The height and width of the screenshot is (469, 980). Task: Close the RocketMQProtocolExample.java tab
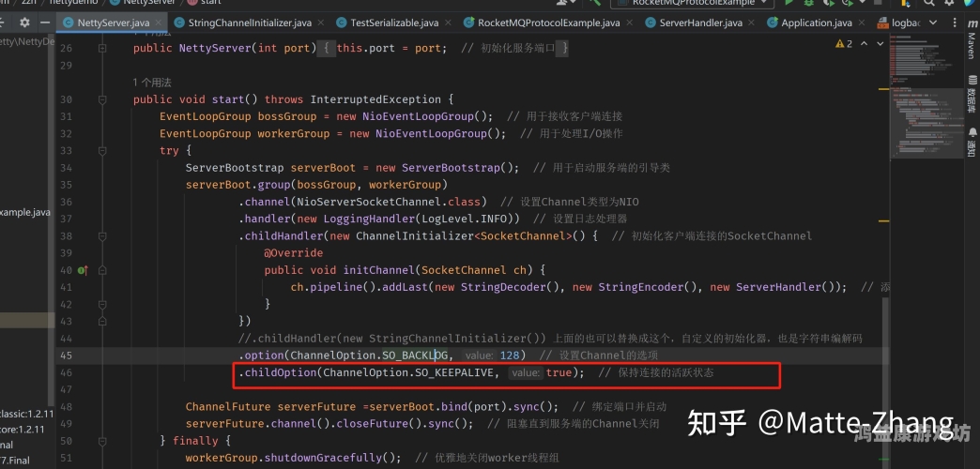tap(630, 23)
